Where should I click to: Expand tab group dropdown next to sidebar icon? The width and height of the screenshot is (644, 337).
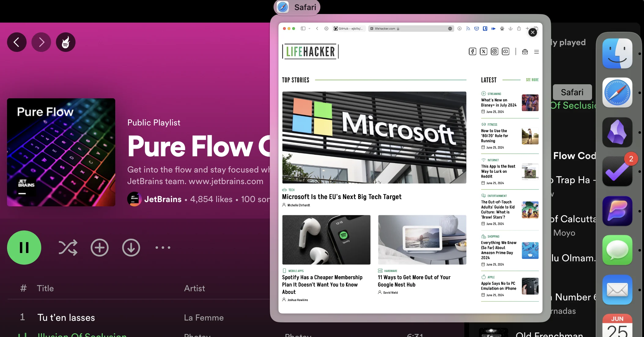click(x=309, y=29)
